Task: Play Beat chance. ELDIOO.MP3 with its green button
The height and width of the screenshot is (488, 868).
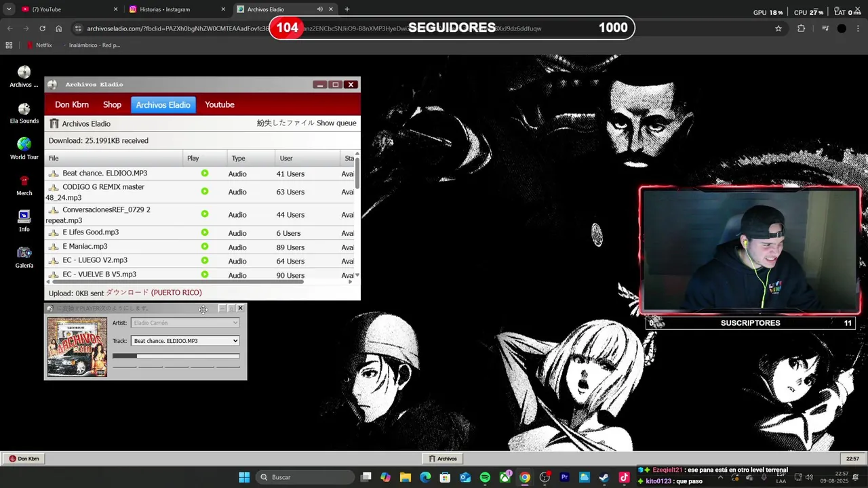Action: pos(205,174)
